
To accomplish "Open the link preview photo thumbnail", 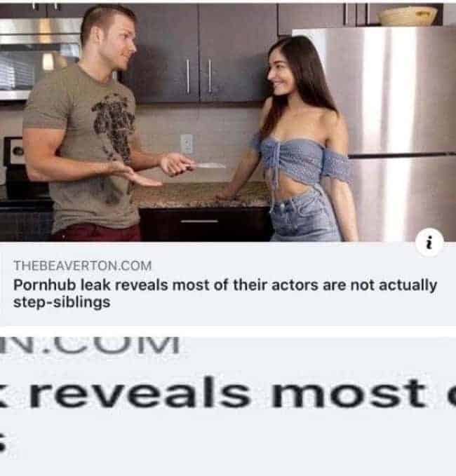I will [228, 122].
